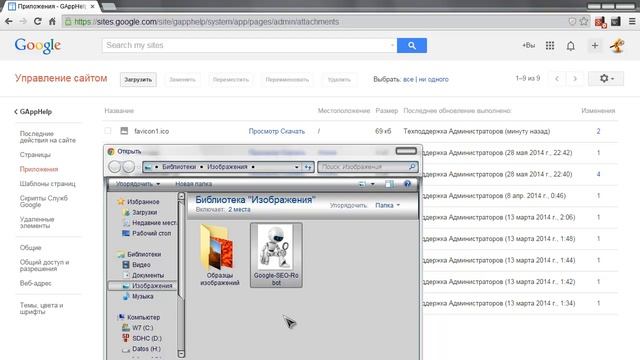Go to previous page chevron in list
This screenshot has height=360, width=640.
(x=557, y=78)
